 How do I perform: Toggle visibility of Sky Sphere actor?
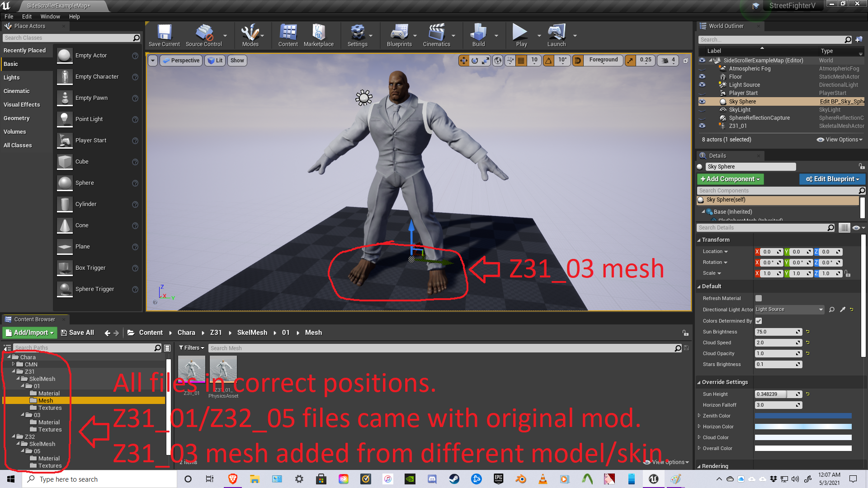[702, 102]
